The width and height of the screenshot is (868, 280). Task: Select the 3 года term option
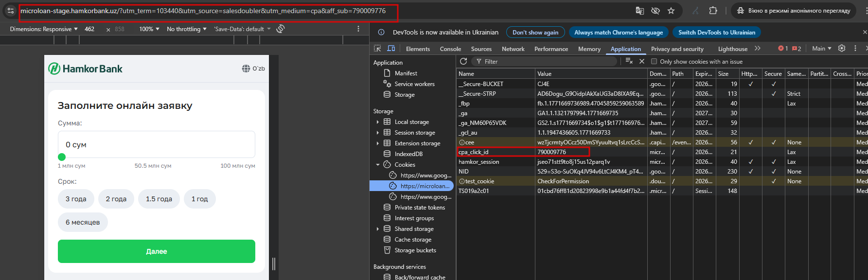[76, 199]
